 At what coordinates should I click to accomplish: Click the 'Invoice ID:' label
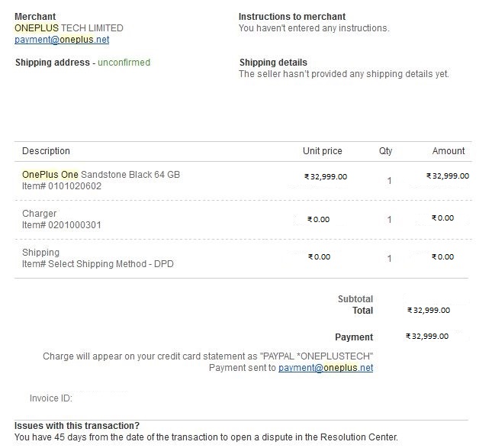coord(50,398)
